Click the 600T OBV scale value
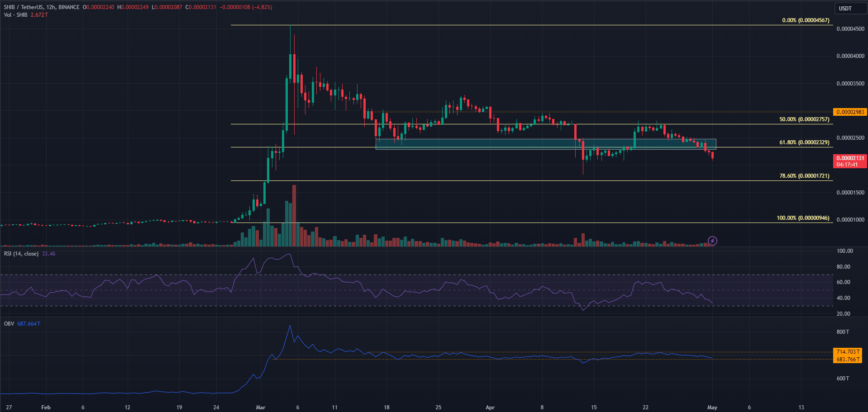This screenshot has width=868, height=412. (843, 379)
